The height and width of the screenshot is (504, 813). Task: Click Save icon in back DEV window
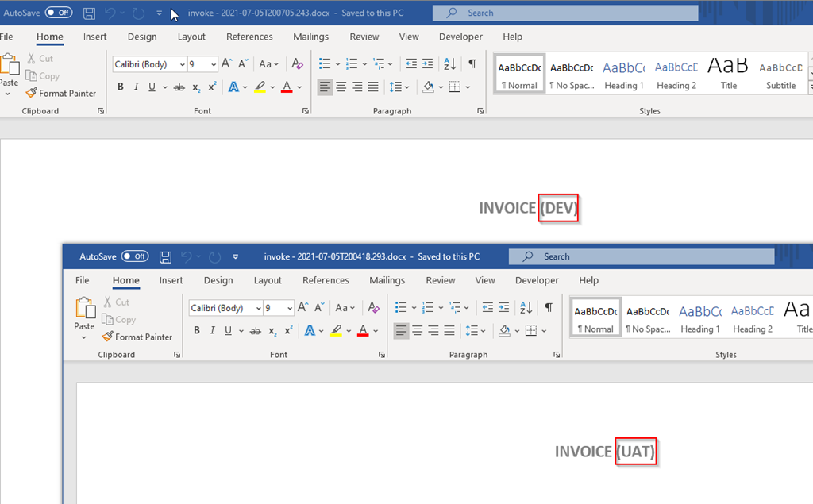click(89, 13)
